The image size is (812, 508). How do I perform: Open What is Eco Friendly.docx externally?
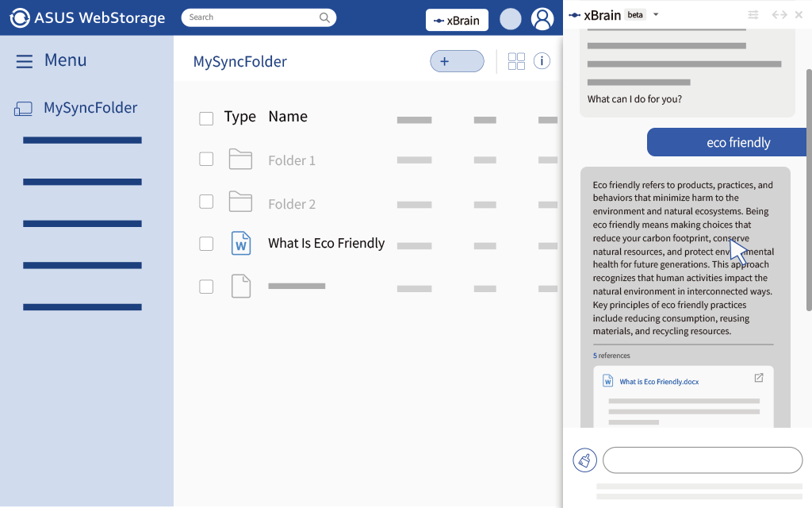(758, 378)
